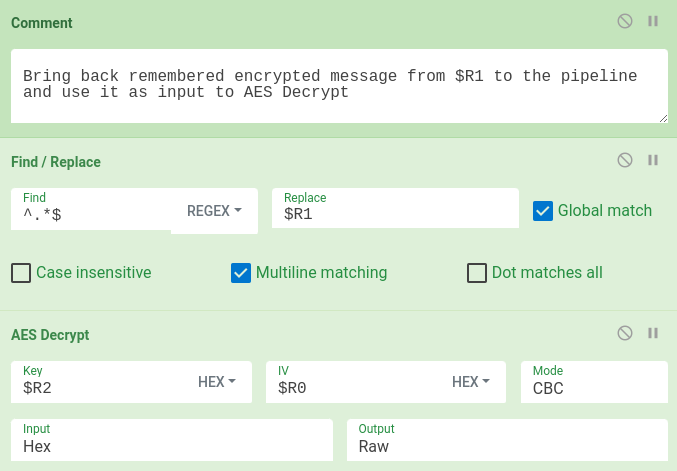
Task: Open the Key HEX format dropdown
Action: pos(217,382)
